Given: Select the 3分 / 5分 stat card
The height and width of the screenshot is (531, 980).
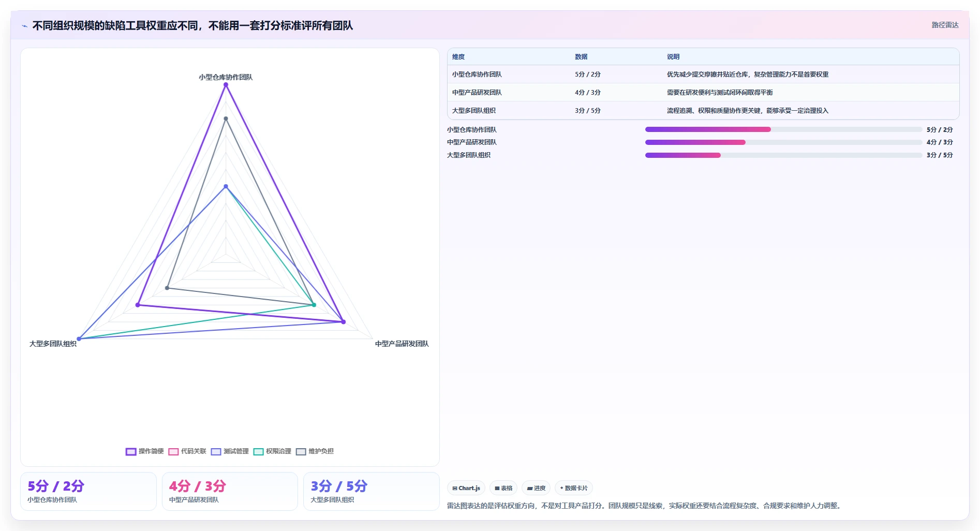Looking at the screenshot, I should pos(371,491).
